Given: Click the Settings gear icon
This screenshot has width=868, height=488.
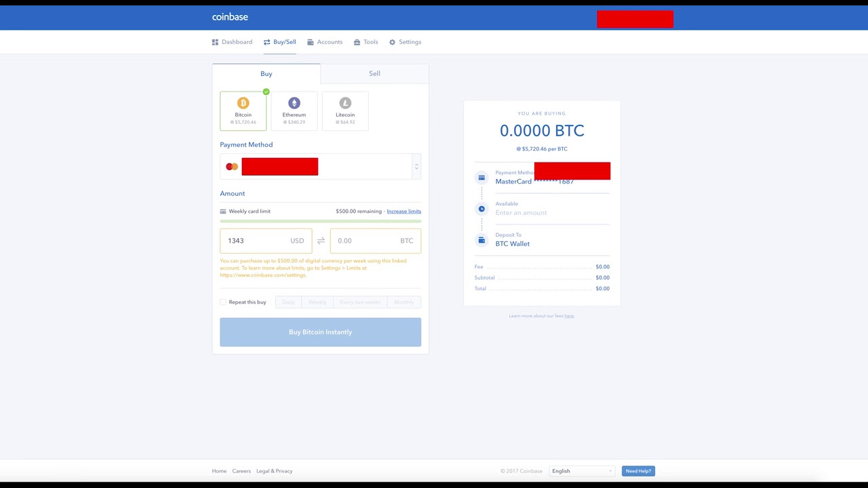Looking at the screenshot, I should click(393, 42).
